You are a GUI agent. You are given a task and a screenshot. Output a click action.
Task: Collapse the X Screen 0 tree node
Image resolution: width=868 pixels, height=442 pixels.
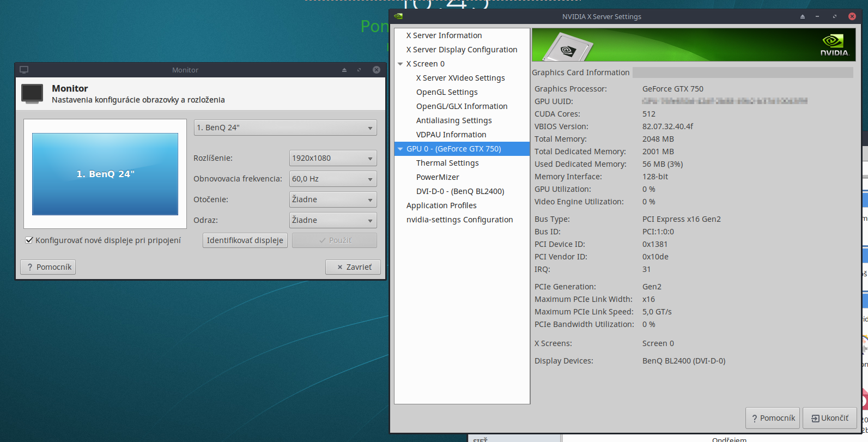[x=400, y=64]
